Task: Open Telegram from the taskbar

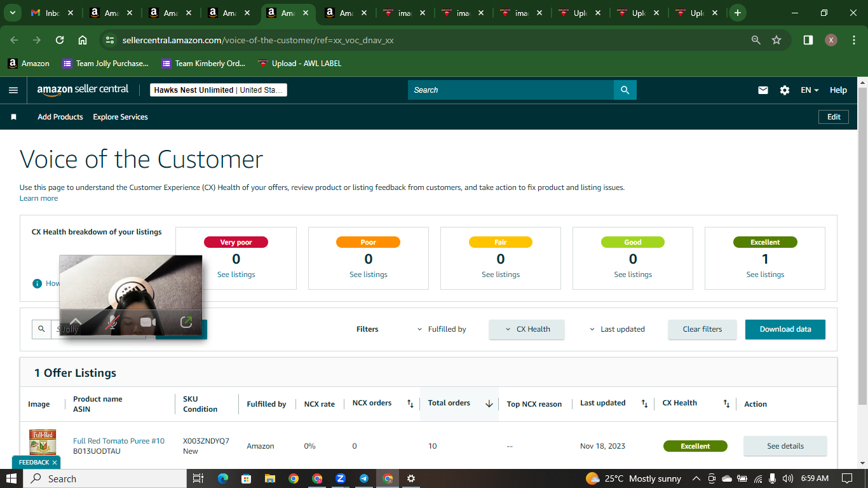Action: pos(364,478)
